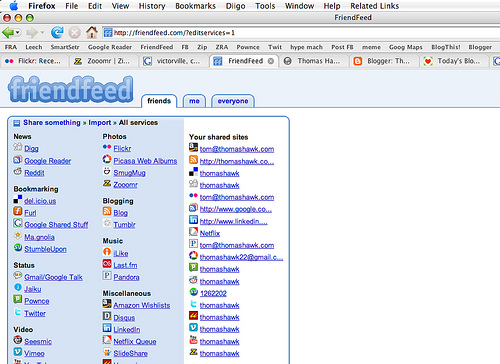This screenshot has width=500, height=364.
Task: Click the Reddit icon under News
Action: (18, 172)
